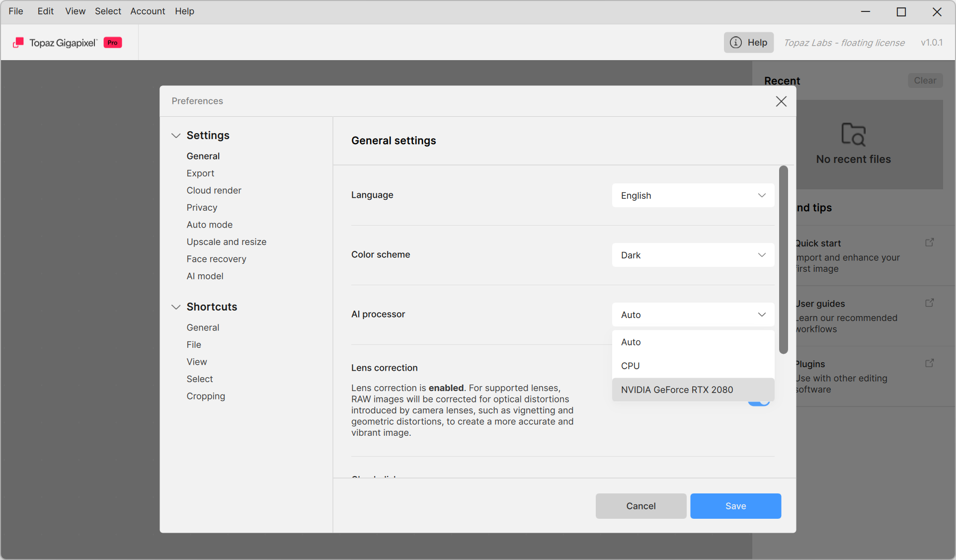Collapse the Settings section chevron
The image size is (956, 560).
tap(175, 136)
